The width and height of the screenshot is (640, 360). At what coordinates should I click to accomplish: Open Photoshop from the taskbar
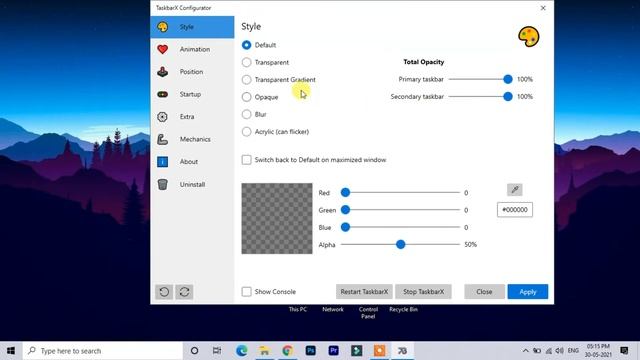click(310, 351)
